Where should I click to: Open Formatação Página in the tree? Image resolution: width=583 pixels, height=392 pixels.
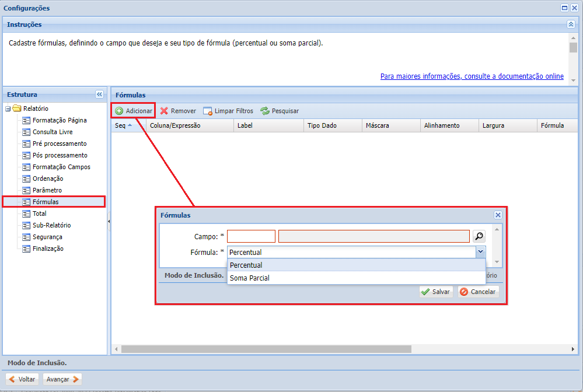[60, 120]
